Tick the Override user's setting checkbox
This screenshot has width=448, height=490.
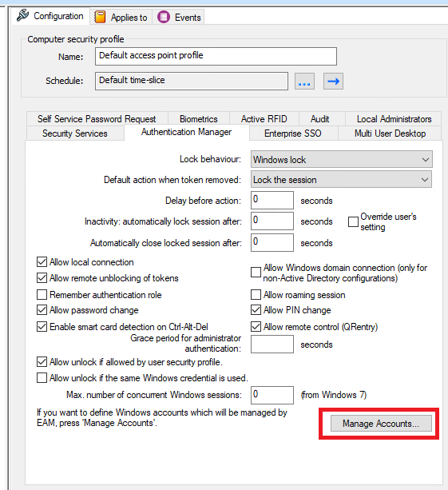click(x=353, y=222)
